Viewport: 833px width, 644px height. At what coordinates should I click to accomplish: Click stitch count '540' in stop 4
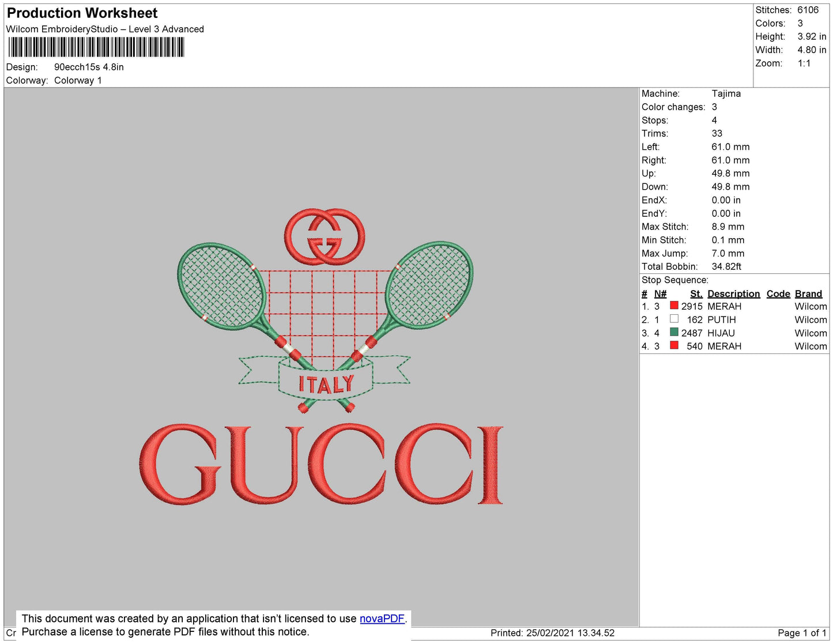click(695, 346)
